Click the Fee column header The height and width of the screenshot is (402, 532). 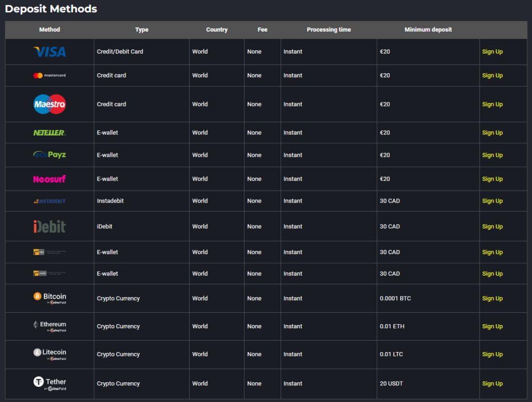(262, 30)
